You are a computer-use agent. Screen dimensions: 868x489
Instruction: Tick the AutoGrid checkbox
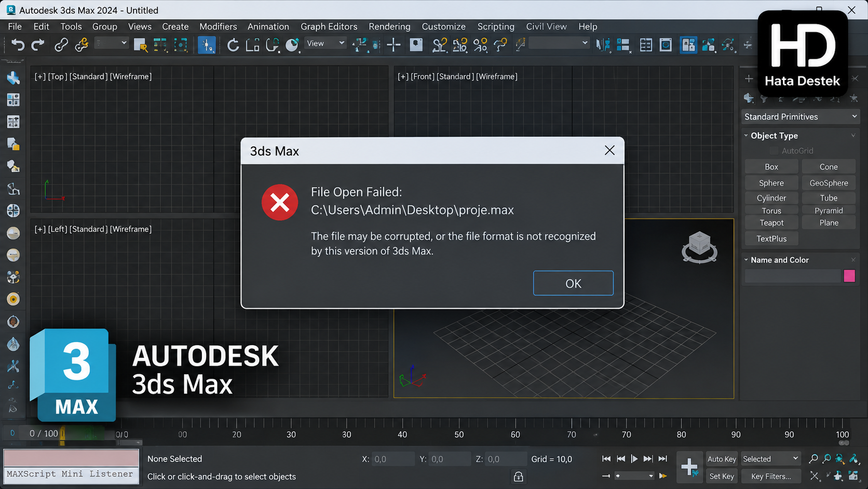tap(774, 151)
